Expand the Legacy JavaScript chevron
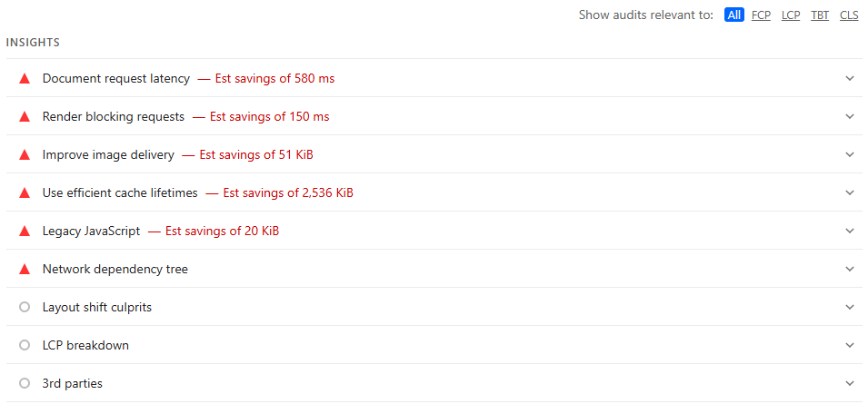The image size is (868, 404). [x=850, y=232]
